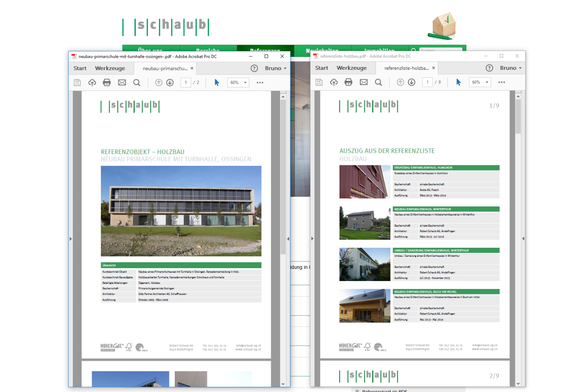
Task: Open the zoom level dropdown in the right window
Action: pyautogui.click(x=487, y=82)
